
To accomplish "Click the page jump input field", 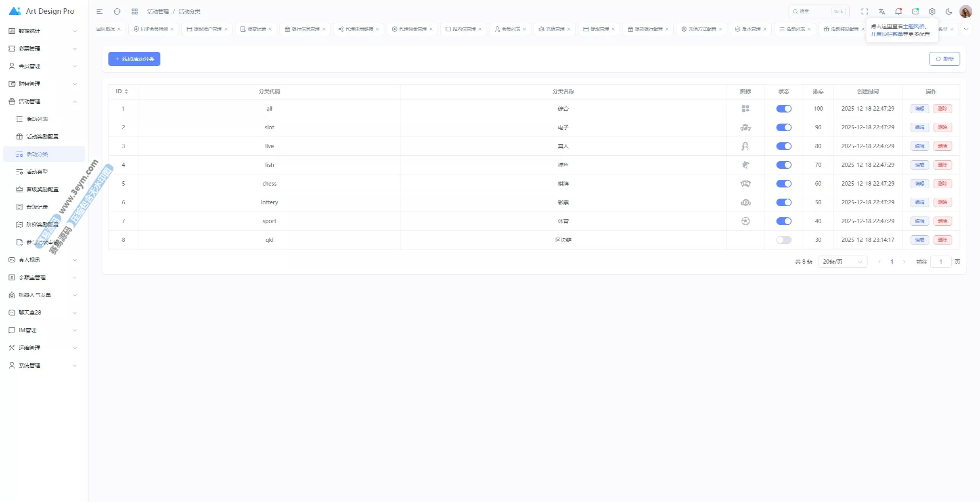I will click(x=941, y=262).
